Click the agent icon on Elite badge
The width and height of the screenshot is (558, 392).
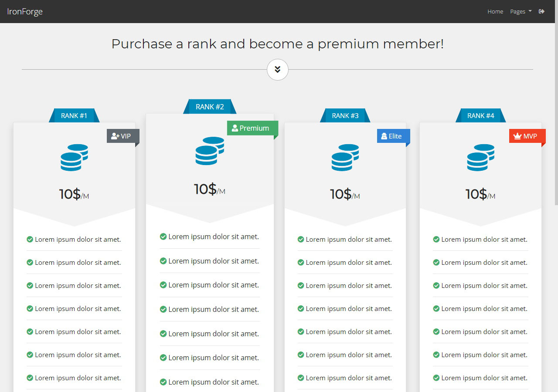point(384,136)
